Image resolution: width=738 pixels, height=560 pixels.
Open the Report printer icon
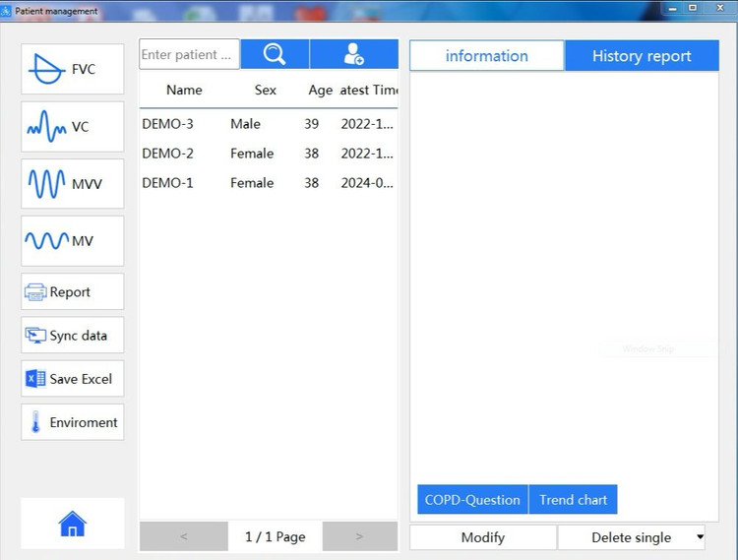point(72,292)
